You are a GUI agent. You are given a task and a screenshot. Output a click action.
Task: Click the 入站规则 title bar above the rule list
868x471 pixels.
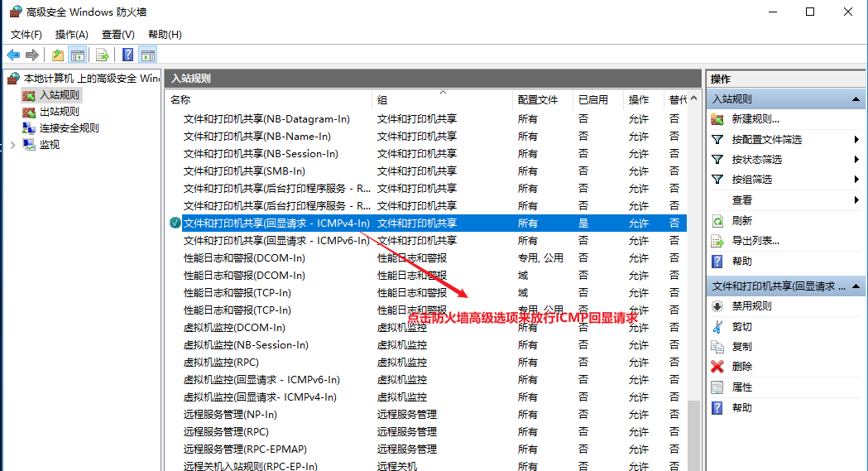434,79
